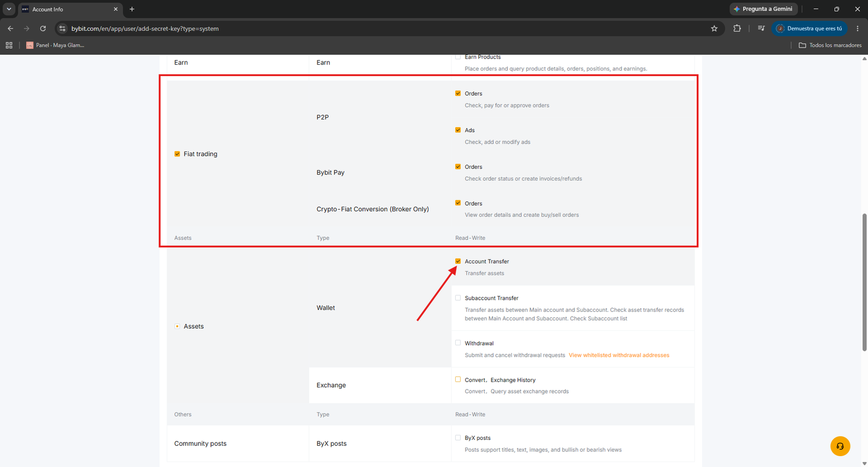Open View whitelisted withdrawal addresses link
The height and width of the screenshot is (467, 868).
[619, 355]
